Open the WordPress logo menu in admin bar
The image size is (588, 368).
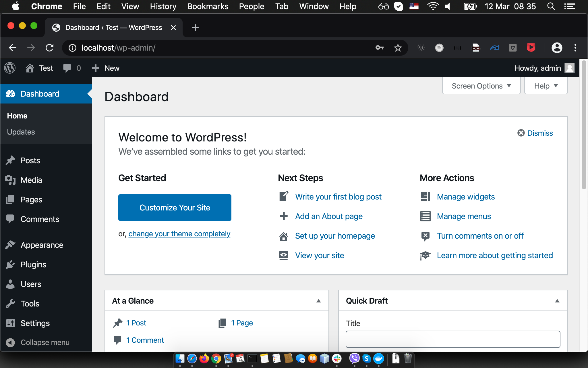coord(9,68)
